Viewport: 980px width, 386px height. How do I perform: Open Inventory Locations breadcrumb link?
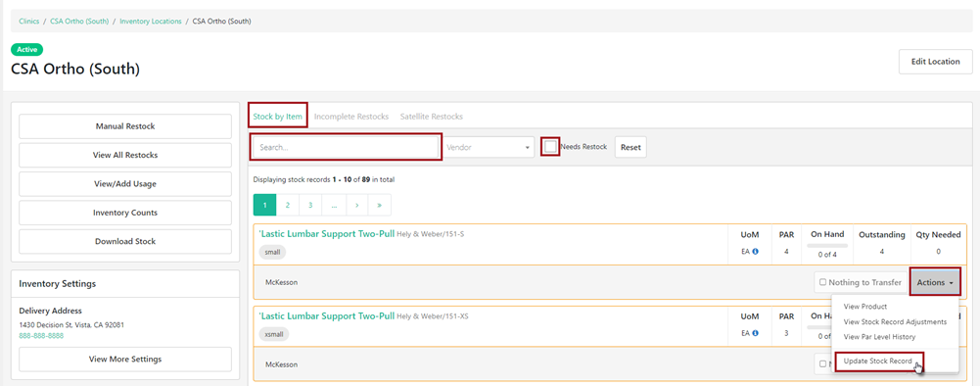pyautogui.click(x=151, y=22)
